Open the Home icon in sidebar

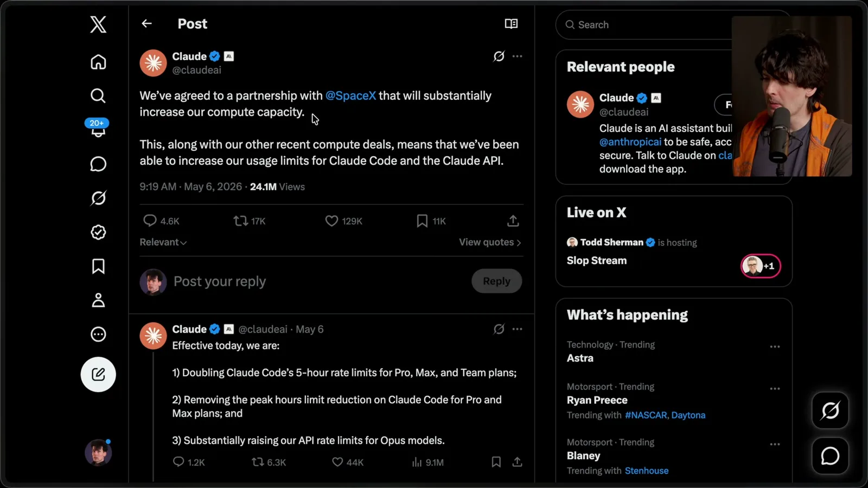(98, 62)
